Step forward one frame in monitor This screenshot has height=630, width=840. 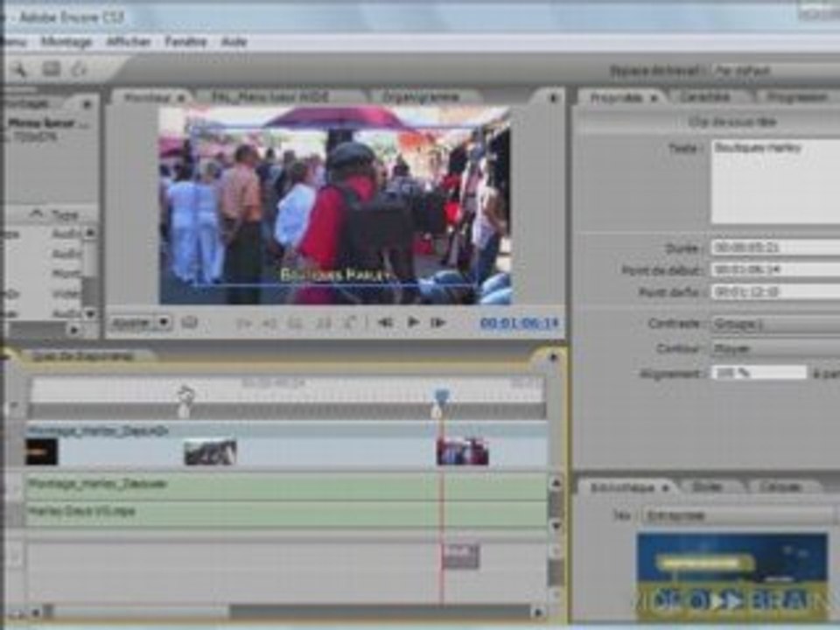coord(438,323)
